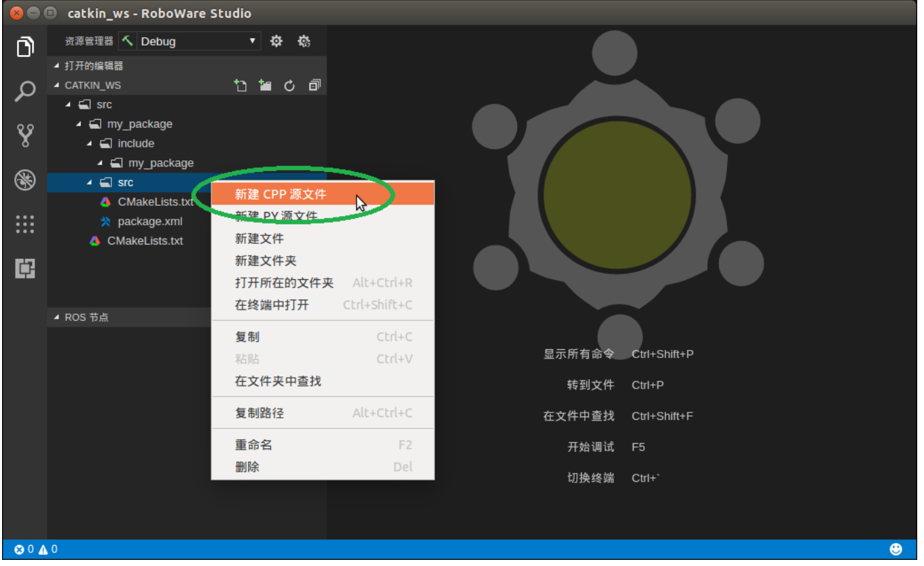Choose 在终端中打开 from context menu
This screenshot has width=924, height=566.
pyautogui.click(x=323, y=305)
